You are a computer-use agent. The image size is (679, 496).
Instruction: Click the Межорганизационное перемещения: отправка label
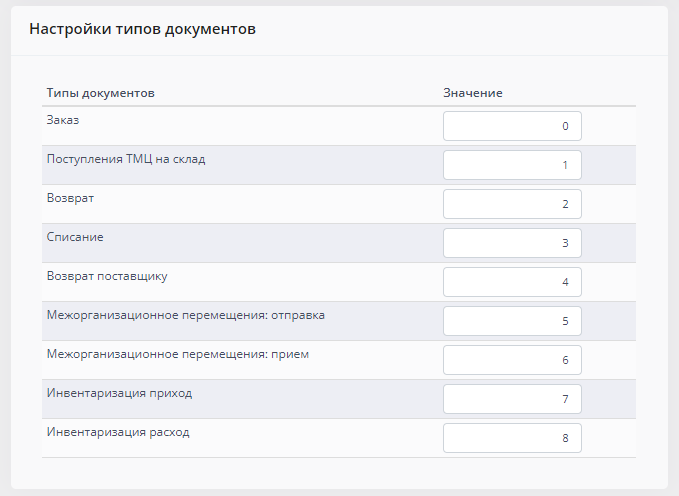186,315
